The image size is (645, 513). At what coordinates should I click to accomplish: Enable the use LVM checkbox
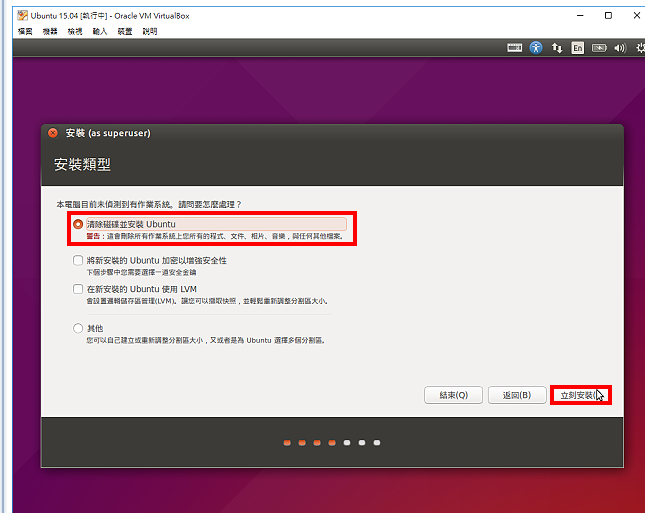pos(78,289)
